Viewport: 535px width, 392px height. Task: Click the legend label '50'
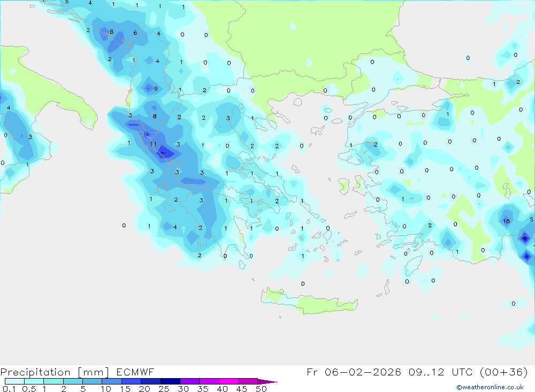click(262, 389)
